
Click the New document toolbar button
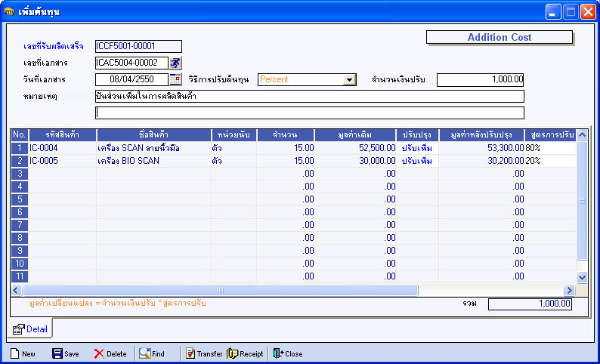(23, 353)
